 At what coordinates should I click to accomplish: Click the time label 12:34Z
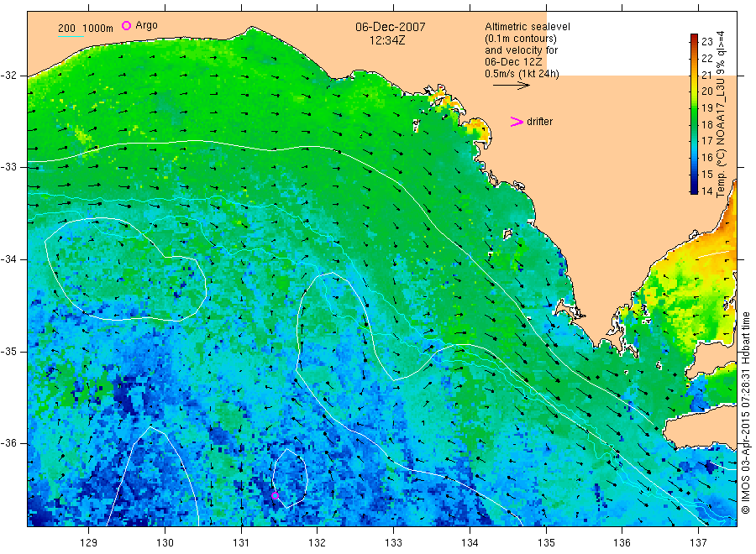pyautogui.click(x=387, y=40)
